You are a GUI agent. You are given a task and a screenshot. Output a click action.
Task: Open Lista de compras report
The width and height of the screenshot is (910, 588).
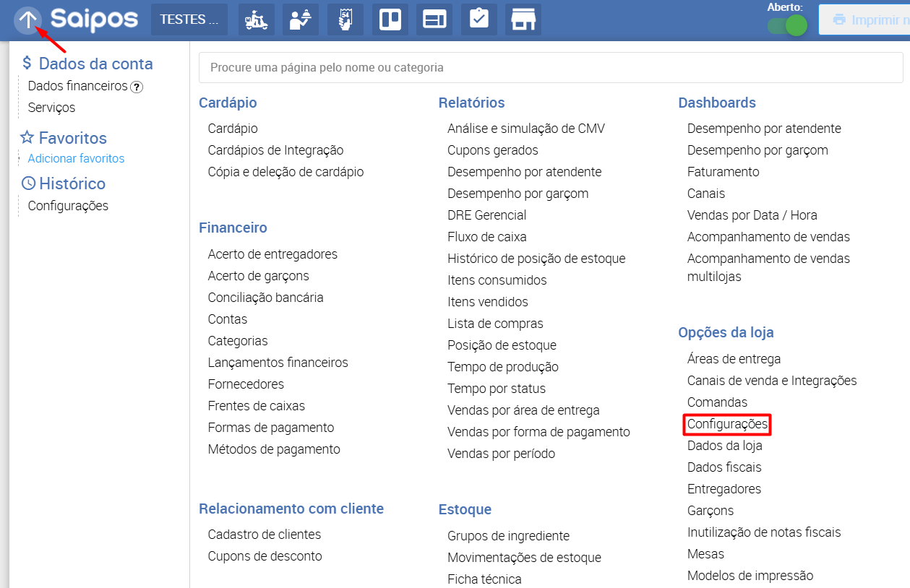coord(495,324)
